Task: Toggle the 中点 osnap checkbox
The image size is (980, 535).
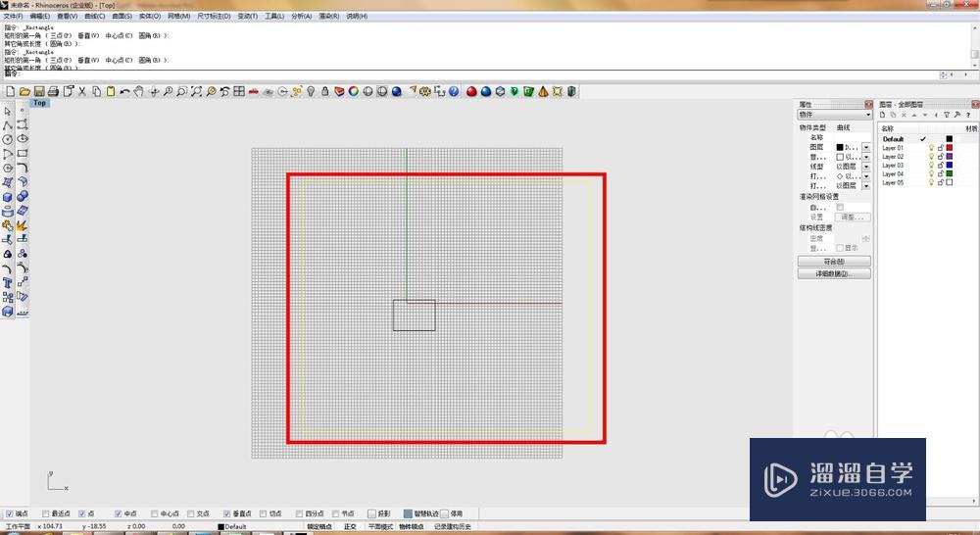Action: pos(119,513)
